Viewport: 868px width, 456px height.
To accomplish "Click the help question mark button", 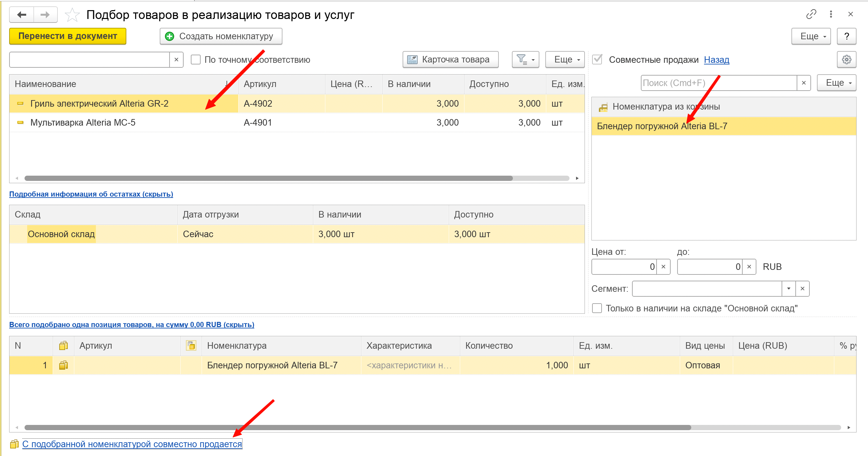I will (846, 36).
